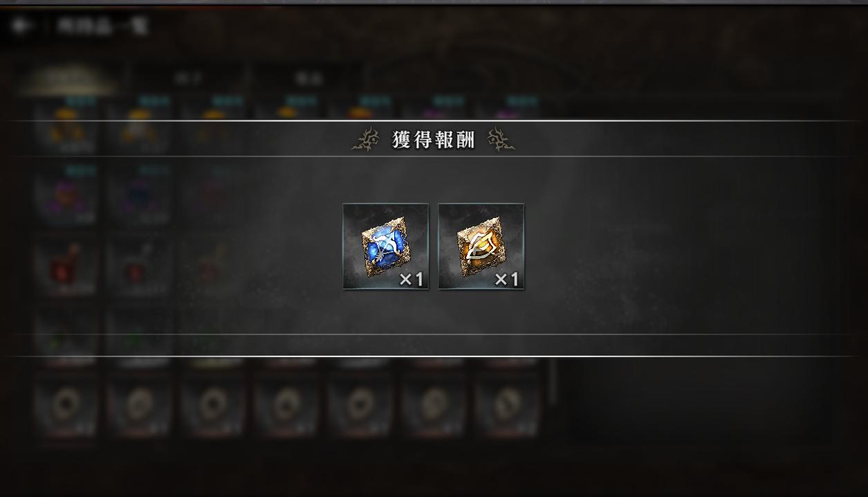The height and width of the screenshot is (497, 868).
Task: Click the leftmost blurred ring item
Action: pos(66,405)
